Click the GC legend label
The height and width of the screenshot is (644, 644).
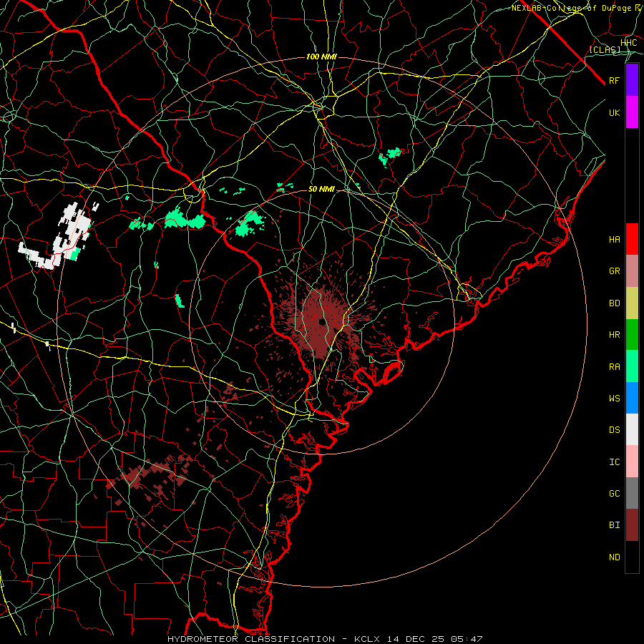[614, 493]
